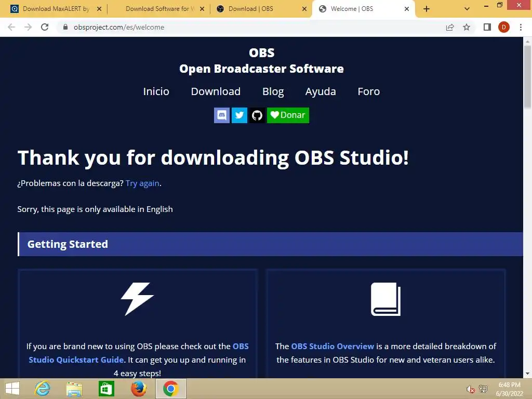Screen dimensions: 532x399
Task: Click the site security lock icon
Action: click(x=65, y=27)
